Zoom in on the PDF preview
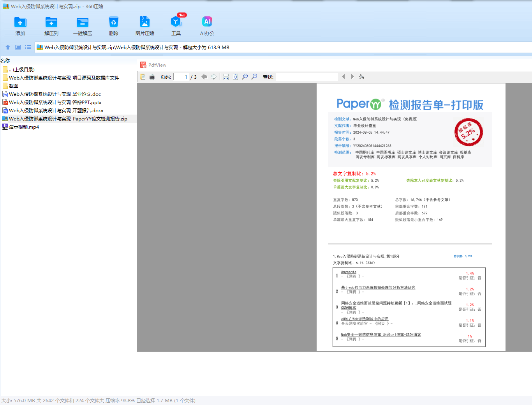 (x=254, y=77)
